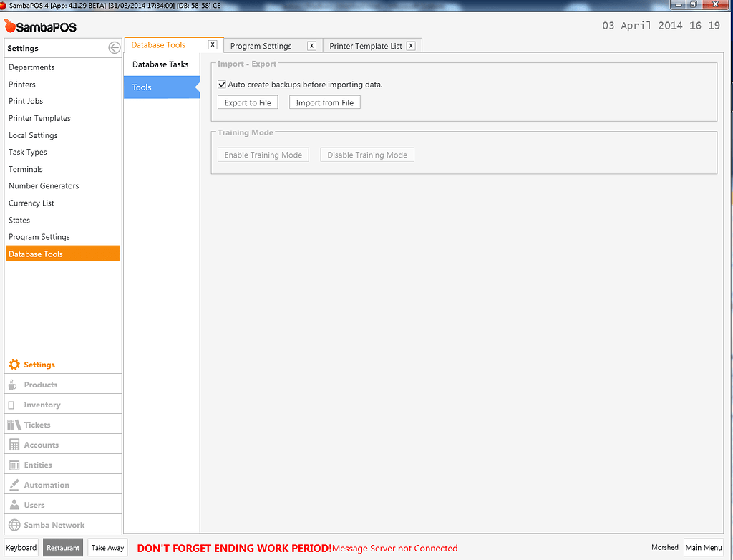733x560 pixels.
Task: Switch to the Printer Template List tab
Action: point(365,44)
